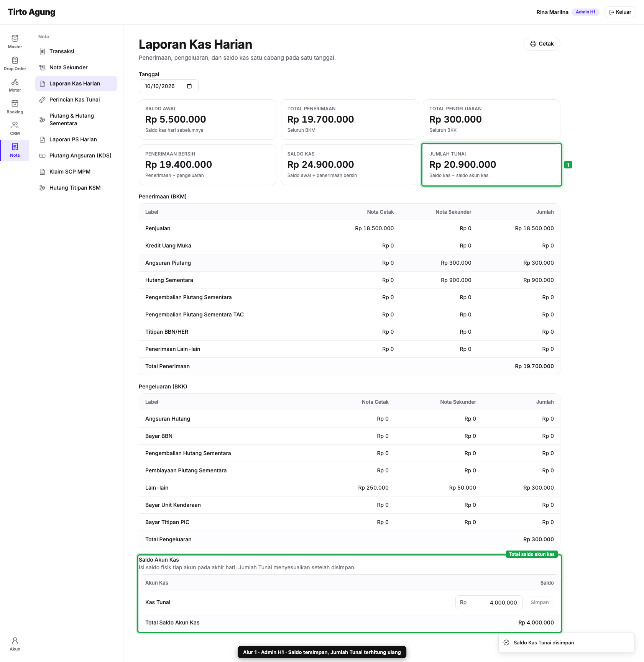Focus the Kas Tunai saldo input
Image resolution: width=644 pixels, height=662 pixels.
click(x=489, y=602)
